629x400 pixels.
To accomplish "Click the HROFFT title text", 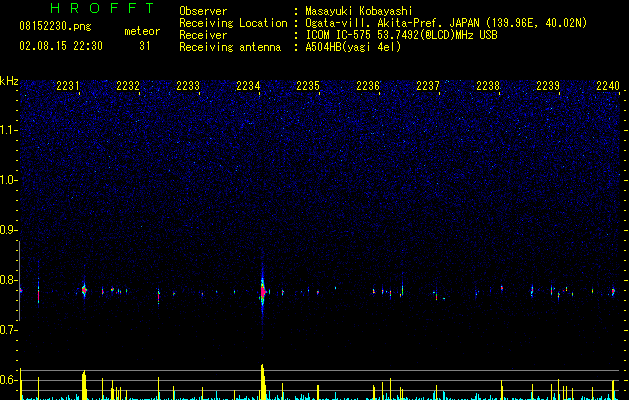I will click(x=102, y=8).
